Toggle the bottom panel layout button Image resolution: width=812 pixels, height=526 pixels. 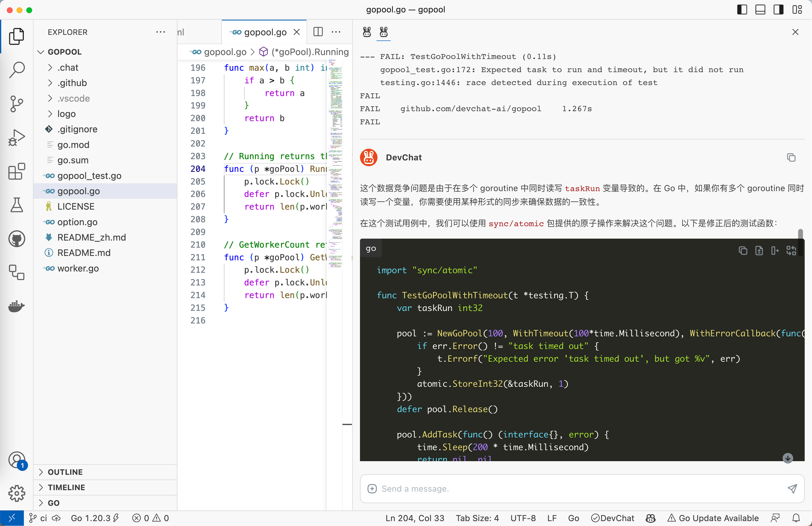click(760, 10)
